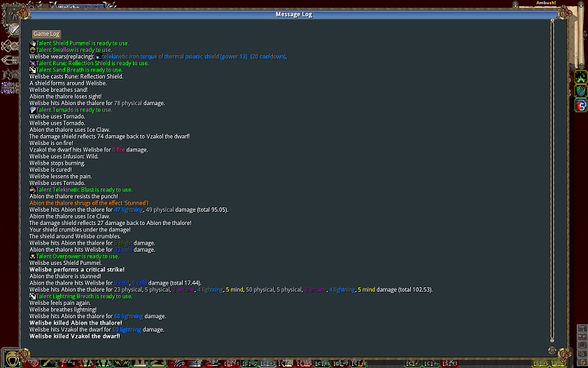Click the round icon at hotbar left end
The height and width of the screenshot is (368, 588).
(x=12, y=359)
